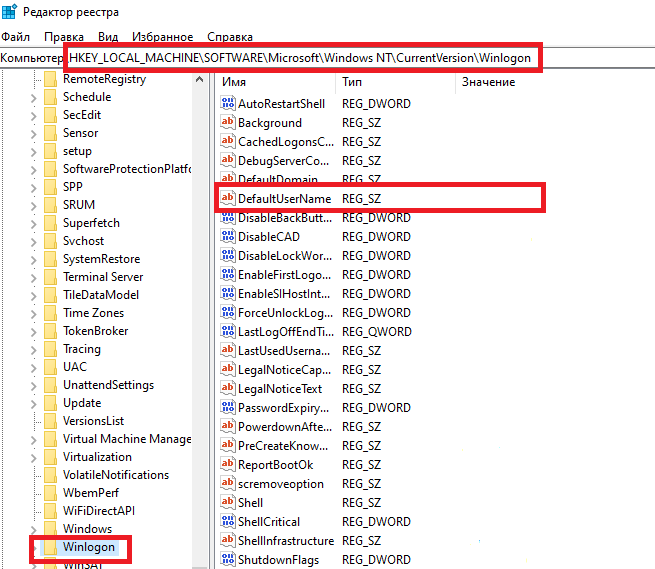Select the TileDataModel key
The width and height of the screenshot is (655, 569).
coord(101,295)
